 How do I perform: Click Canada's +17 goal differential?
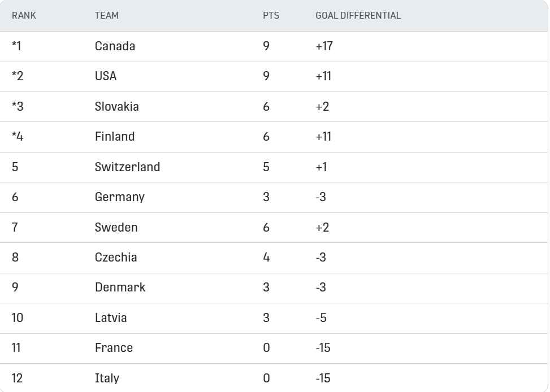pyautogui.click(x=324, y=46)
